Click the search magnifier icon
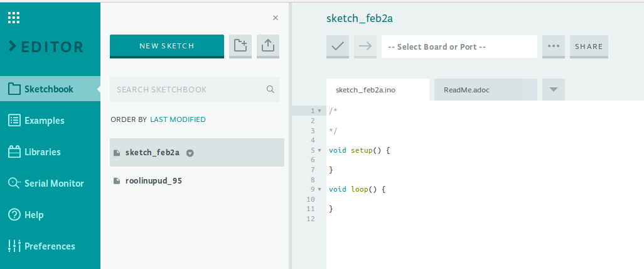 271,89
